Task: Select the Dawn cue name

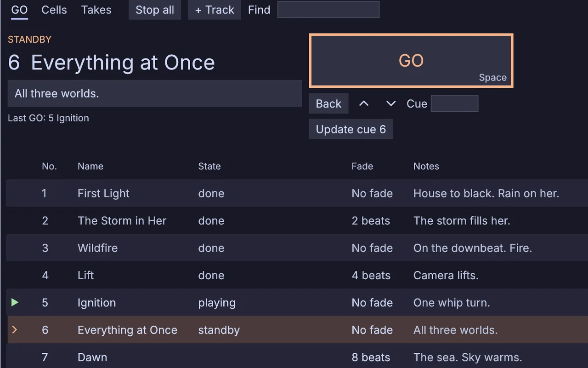Action: (x=92, y=357)
